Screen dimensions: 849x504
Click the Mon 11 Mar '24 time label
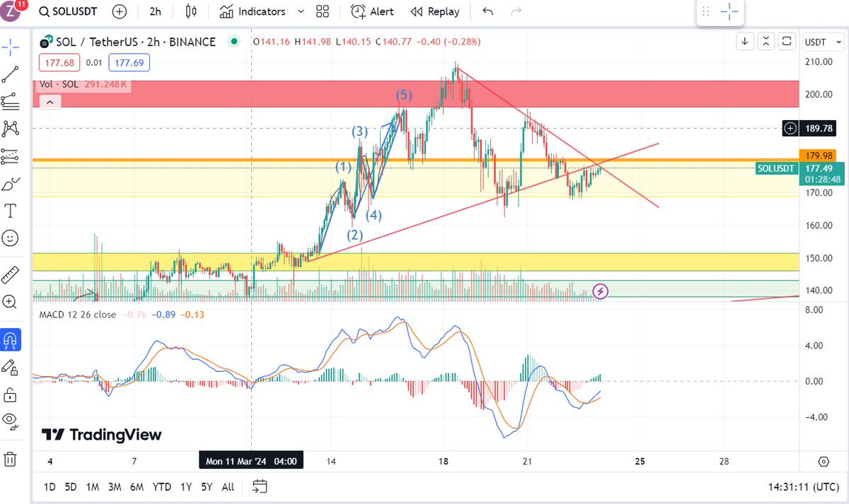click(x=250, y=461)
